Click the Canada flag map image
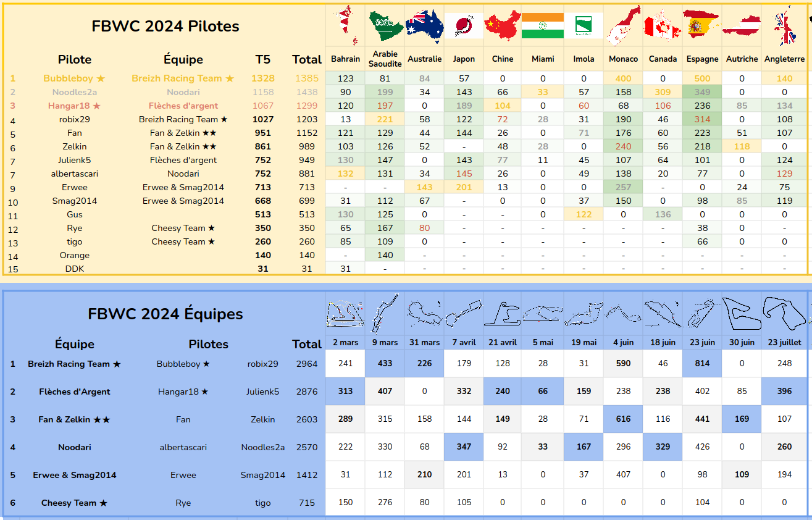The height and width of the screenshot is (520, 812). [663, 26]
